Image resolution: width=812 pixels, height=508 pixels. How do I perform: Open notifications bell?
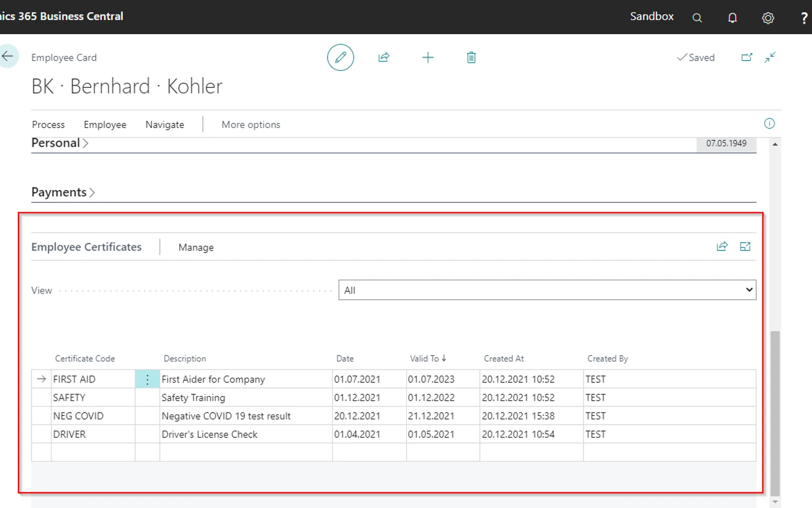tap(732, 18)
